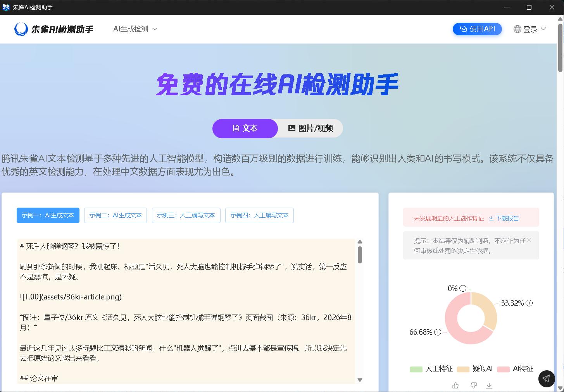
Task: Click the paper plane floating button
Action: click(547, 378)
